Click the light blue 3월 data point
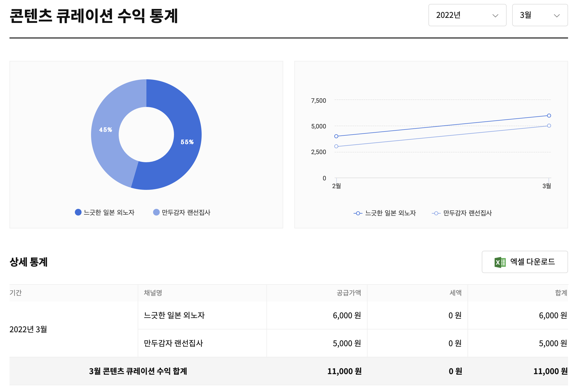Image resolution: width=577 pixels, height=392 pixels. click(x=549, y=126)
